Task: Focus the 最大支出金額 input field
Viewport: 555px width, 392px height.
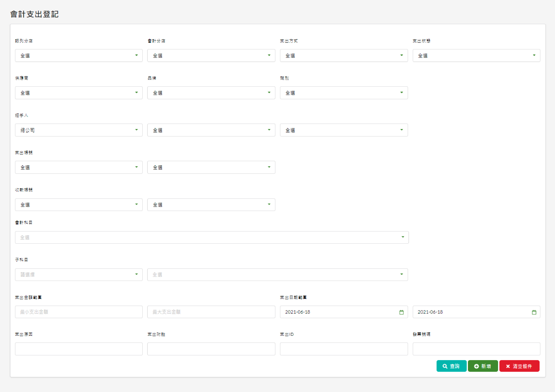Action: (211, 312)
